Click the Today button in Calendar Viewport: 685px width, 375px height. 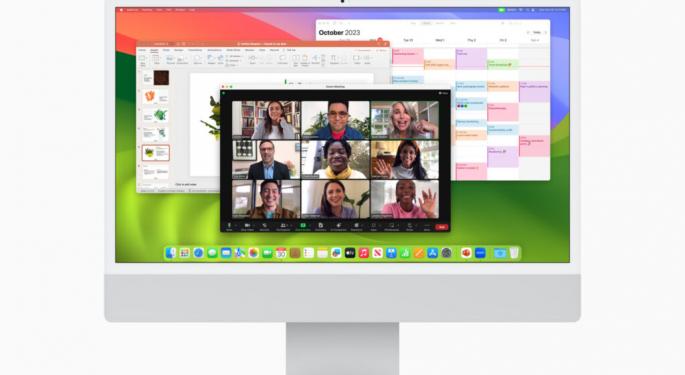(536, 32)
